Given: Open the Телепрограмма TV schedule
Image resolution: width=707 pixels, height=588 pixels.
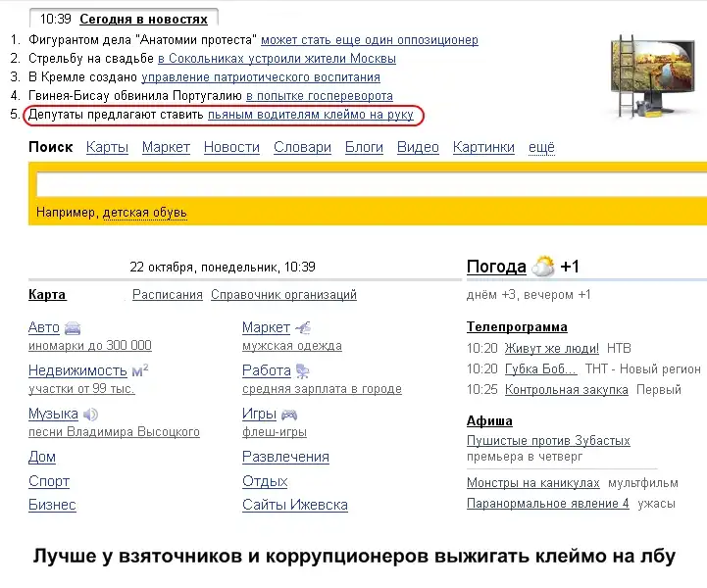Looking at the screenshot, I should click(517, 327).
